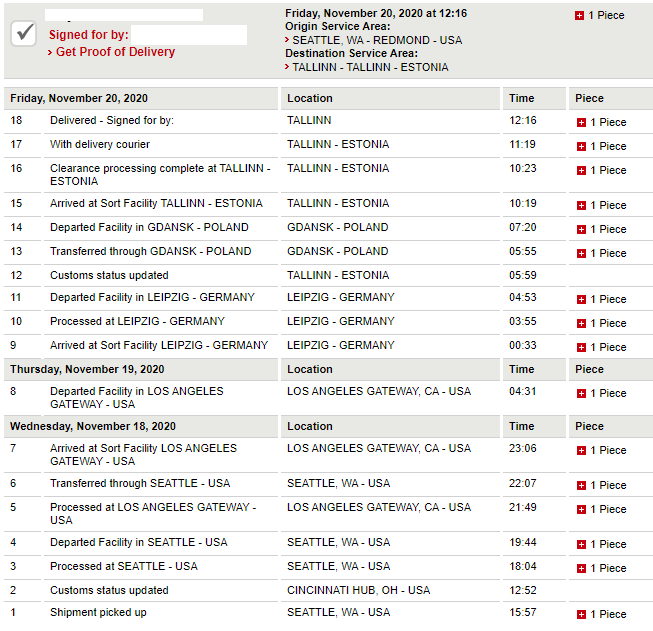Expand the 1 Piece icon in header summary
Image resolution: width=653 pixels, height=631 pixels.
pos(581,16)
